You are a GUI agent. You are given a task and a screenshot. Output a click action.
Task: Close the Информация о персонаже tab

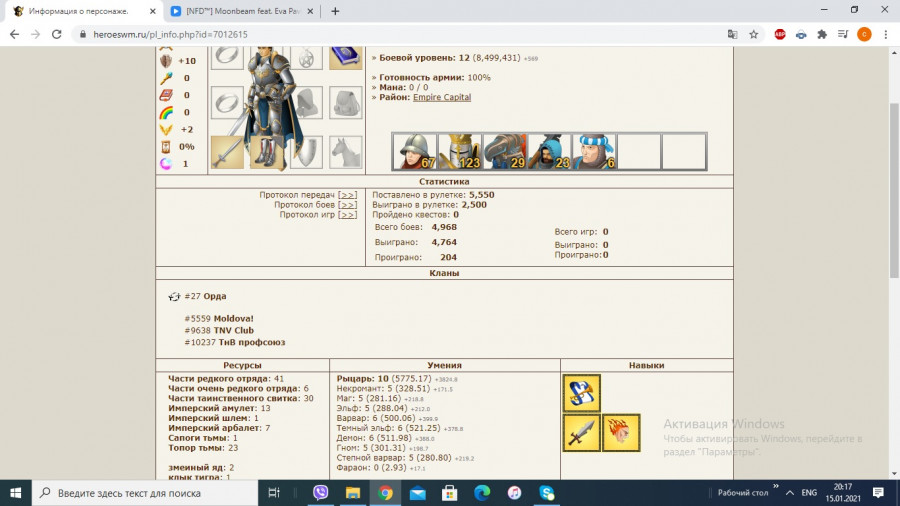(153, 11)
